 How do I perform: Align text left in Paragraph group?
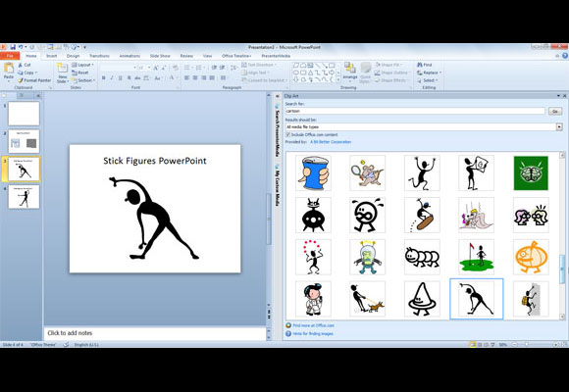pyautogui.click(x=186, y=78)
